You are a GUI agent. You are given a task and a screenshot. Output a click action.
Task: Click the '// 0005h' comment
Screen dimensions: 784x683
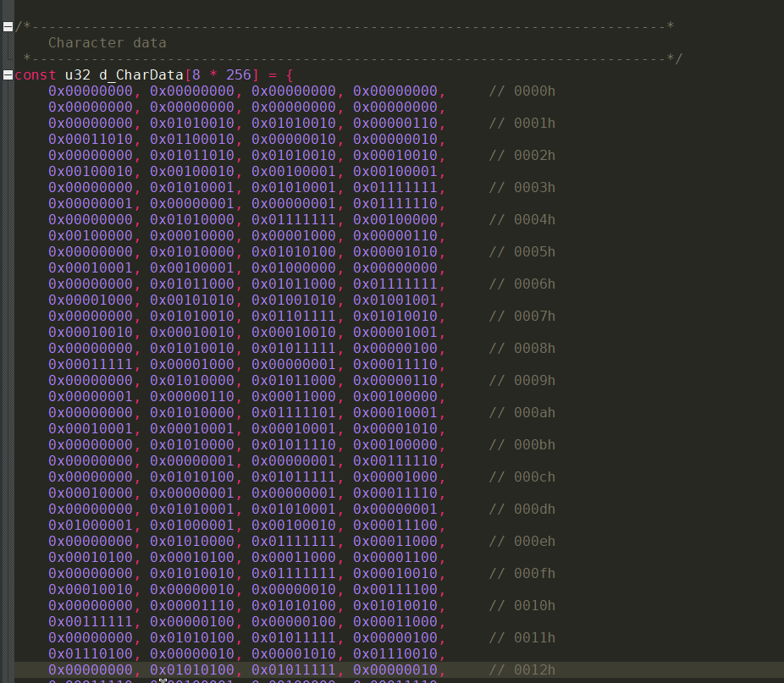[x=522, y=252]
